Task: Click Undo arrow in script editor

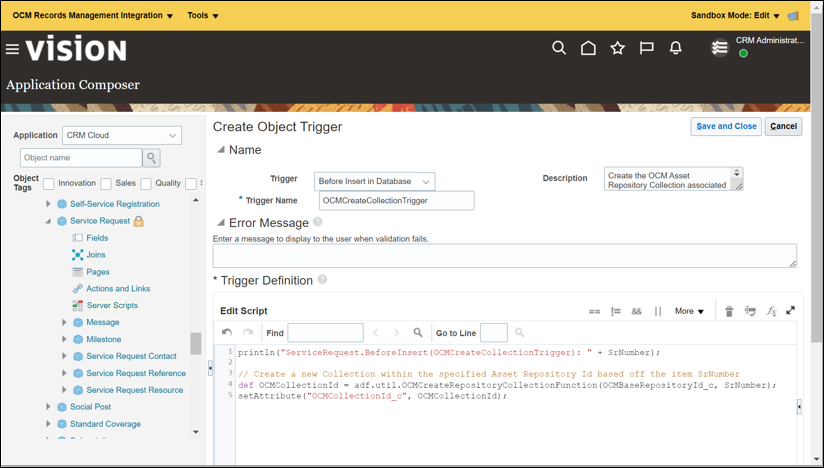Action: (x=227, y=332)
